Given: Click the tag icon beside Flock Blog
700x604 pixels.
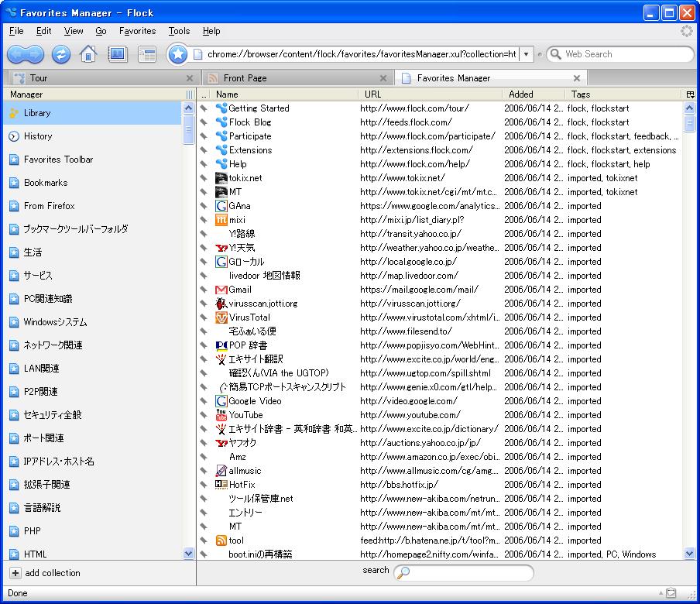Looking at the screenshot, I should (204, 122).
